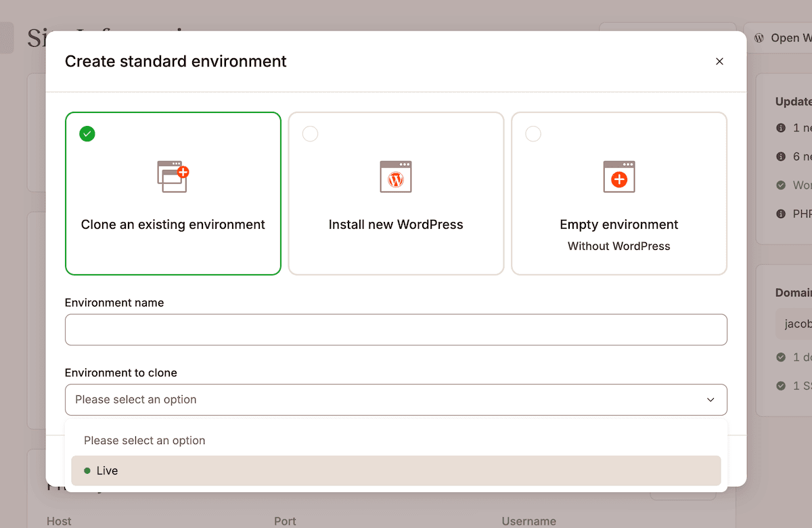Click the info icon next to PHP update
Screen dimensions: 812x528
tap(780, 213)
